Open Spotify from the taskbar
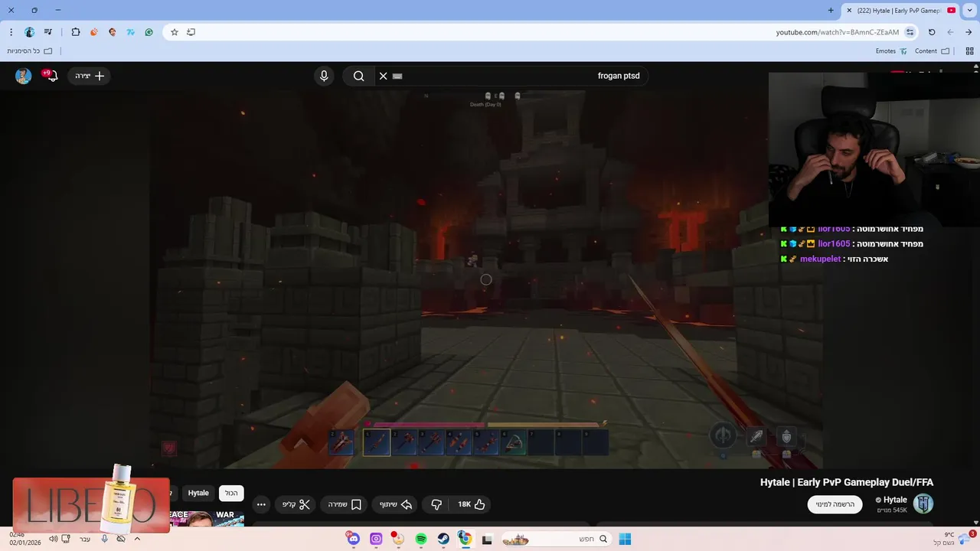The height and width of the screenshot is (551, 980). [421, 539]
